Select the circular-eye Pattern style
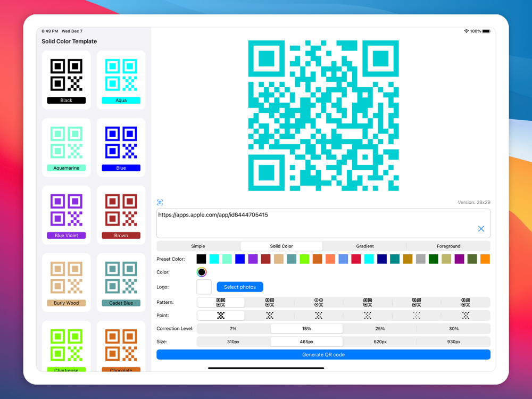Image resolution: width=532 pixels, height=399 pixels. tap(319, 302)
